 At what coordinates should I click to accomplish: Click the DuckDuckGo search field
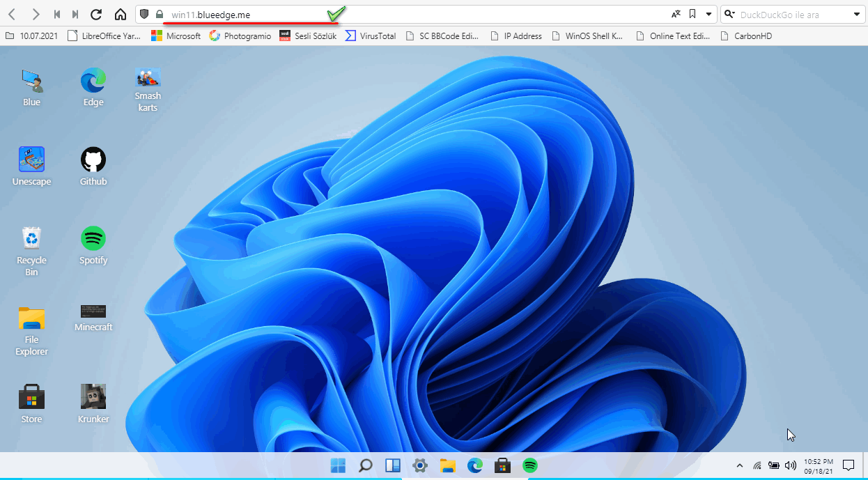coord(794,14)
